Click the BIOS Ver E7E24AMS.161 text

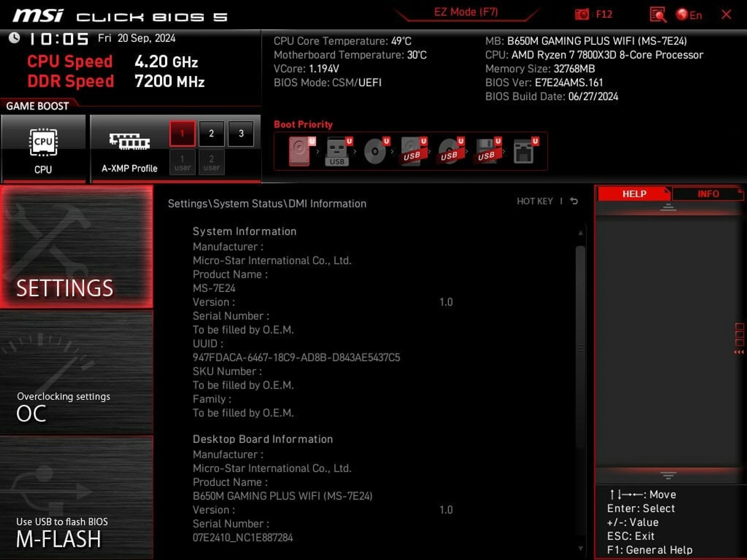click(544, 82)
